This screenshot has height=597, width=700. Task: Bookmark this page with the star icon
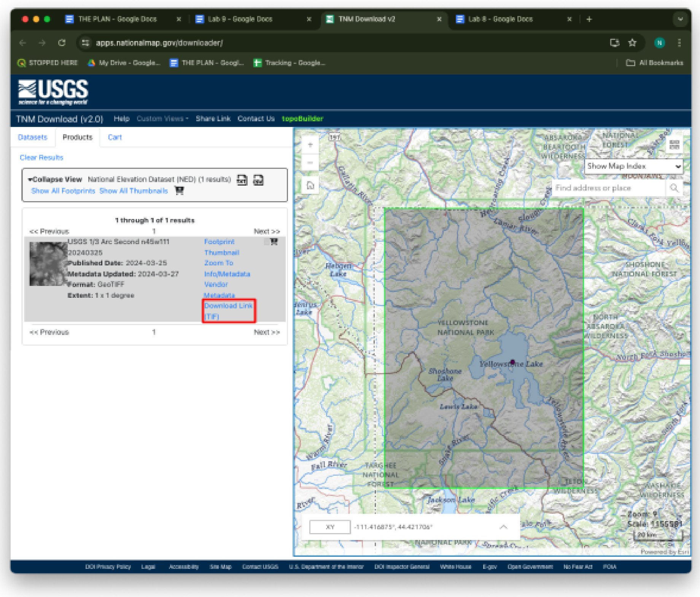pos(632,43)
